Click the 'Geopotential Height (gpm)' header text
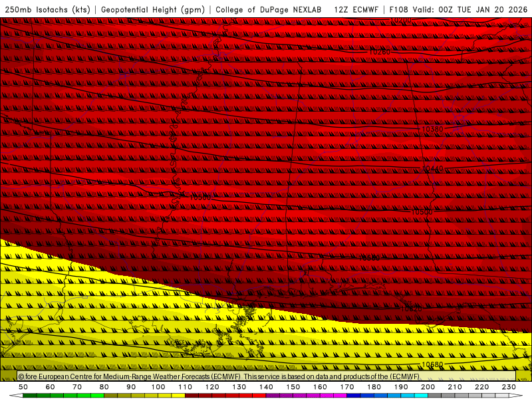532x399 pixels. pyautogui.click(x=153, y=9)
